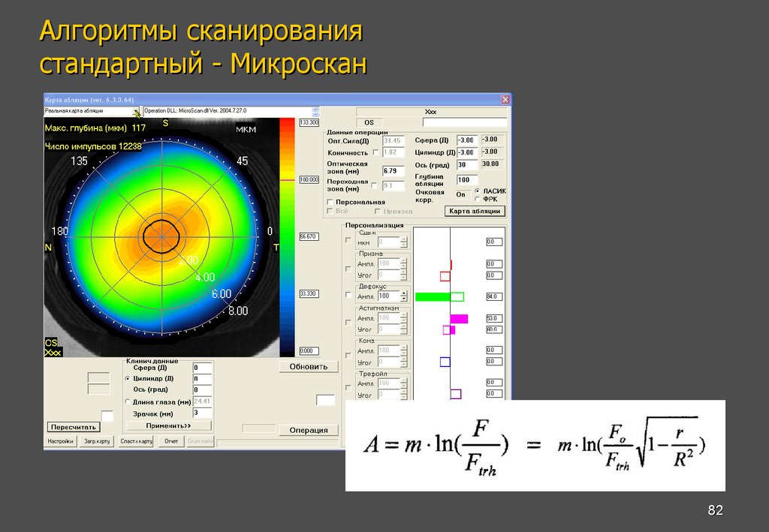Click the yellow warning icon near Operation DLL label
The image size is (769, 532).
click(137, 114)
